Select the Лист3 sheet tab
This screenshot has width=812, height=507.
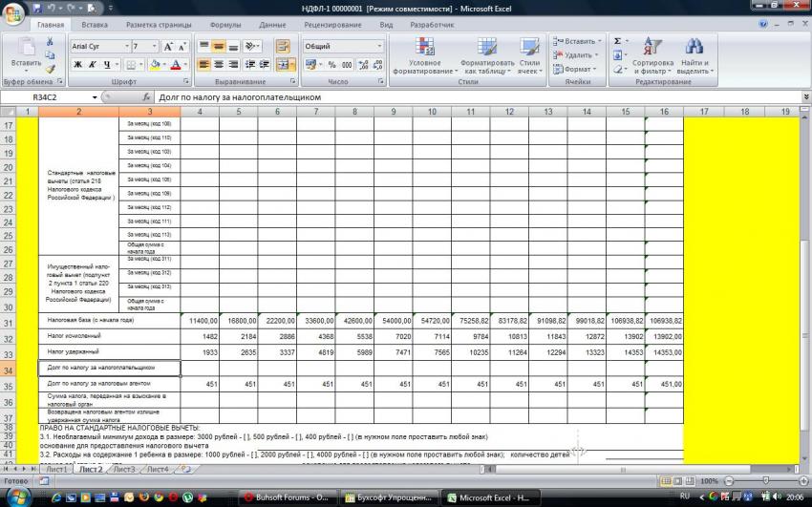[x=122, y=470]
